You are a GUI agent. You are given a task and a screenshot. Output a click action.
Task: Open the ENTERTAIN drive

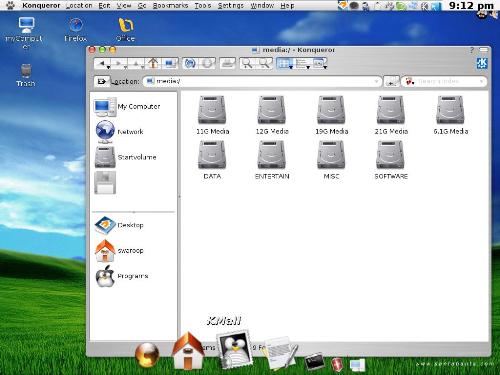272,160
